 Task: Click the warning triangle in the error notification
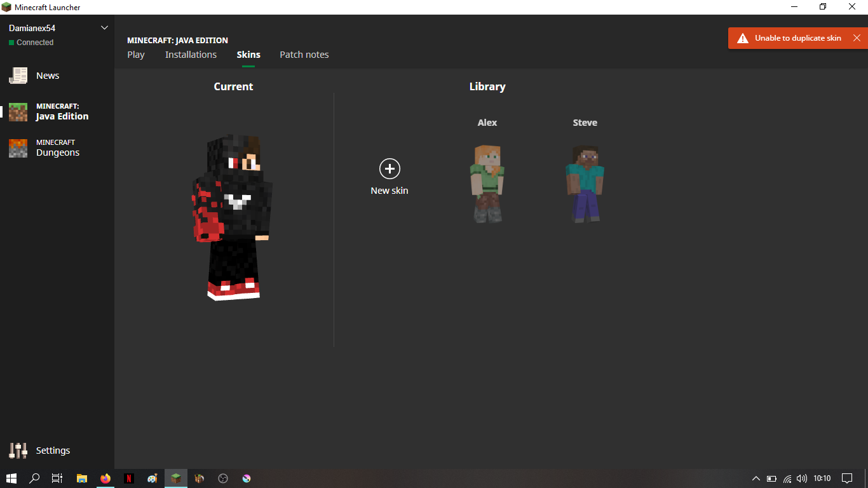coord(742,38)
